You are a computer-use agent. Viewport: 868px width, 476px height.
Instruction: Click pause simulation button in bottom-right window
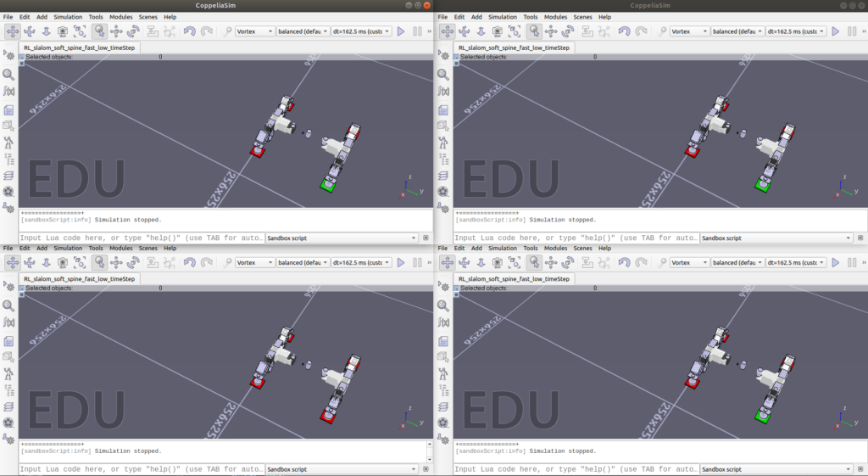coord(852,263)
